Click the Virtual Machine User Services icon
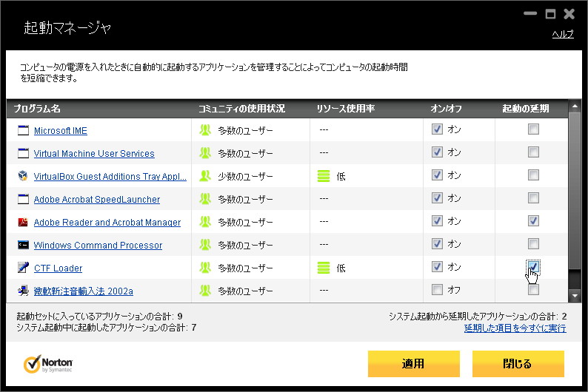Image resolution: width=588 pixels, height=392 pixels. (x=23, y=153)
